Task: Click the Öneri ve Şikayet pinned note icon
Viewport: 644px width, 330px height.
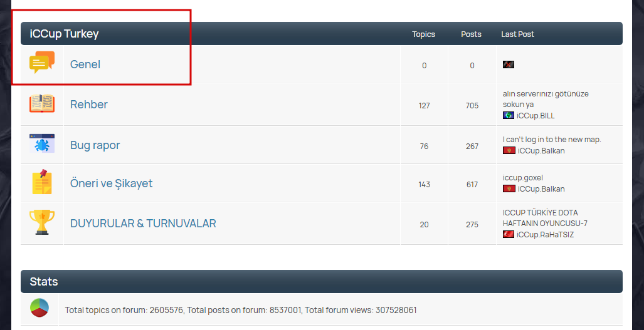Action: (x=42, y=182)
